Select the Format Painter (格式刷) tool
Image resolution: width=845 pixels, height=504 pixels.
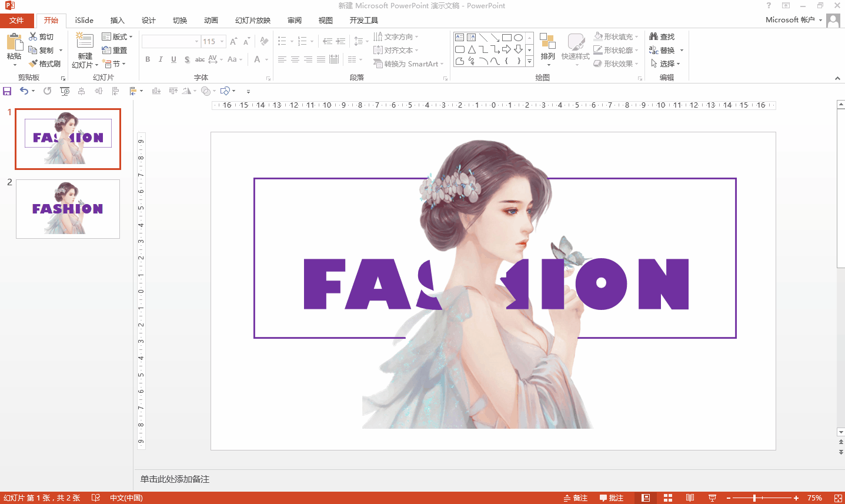pos(45,64)
